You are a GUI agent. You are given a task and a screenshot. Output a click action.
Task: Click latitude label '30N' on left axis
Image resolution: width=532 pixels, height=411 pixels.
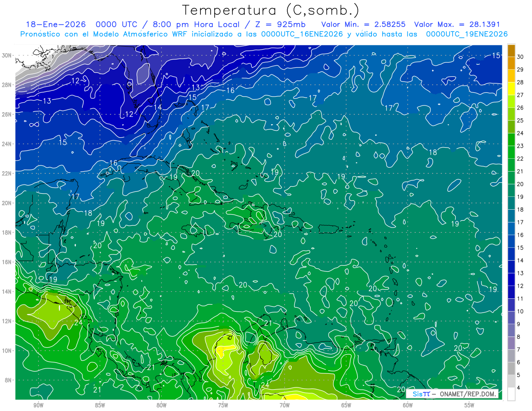(7, 55)
